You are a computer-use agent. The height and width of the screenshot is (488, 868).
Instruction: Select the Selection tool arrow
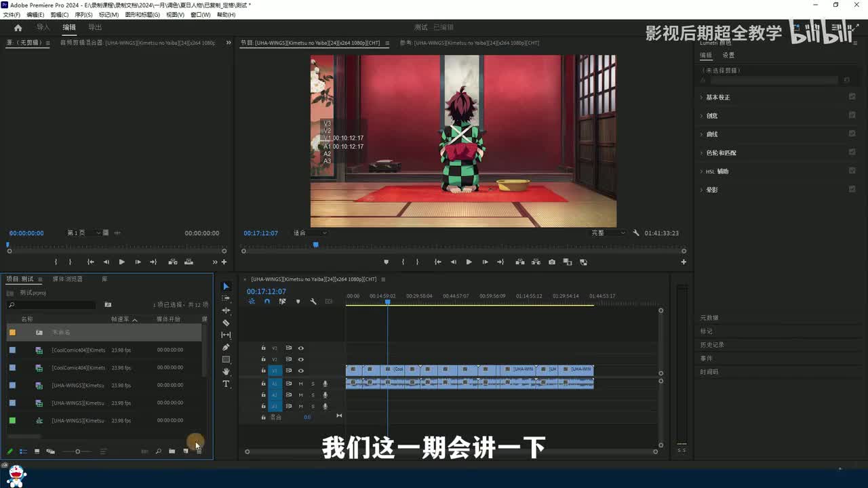226,287
